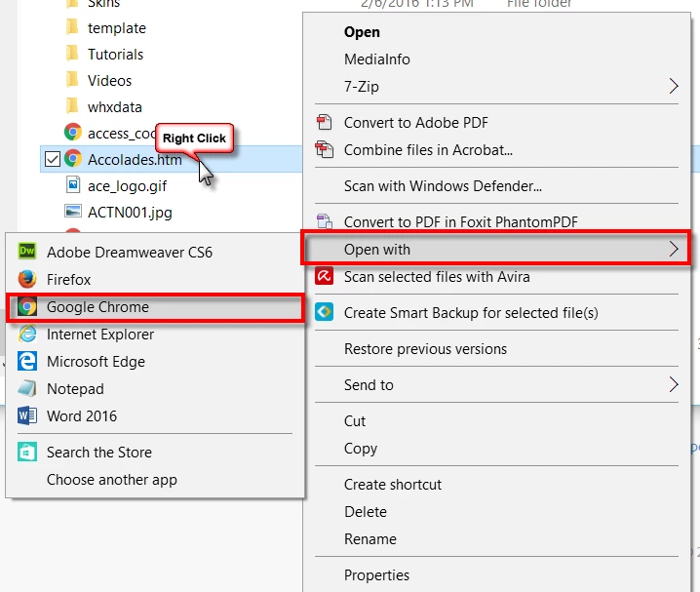Click the ACTN001.jpg image icon
The height and width of the screenshot is (592, 700).
[73, 212]
